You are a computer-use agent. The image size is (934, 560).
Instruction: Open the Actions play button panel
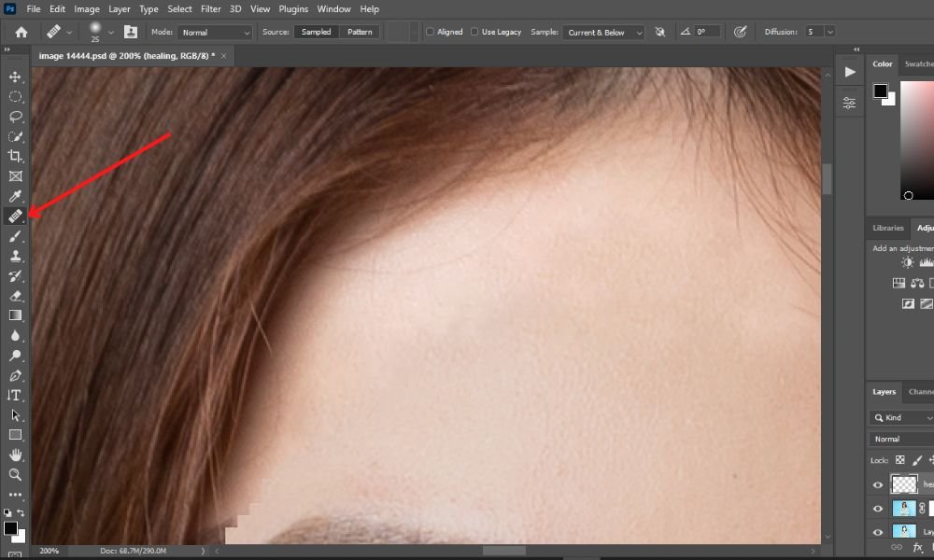click(850, 72)
